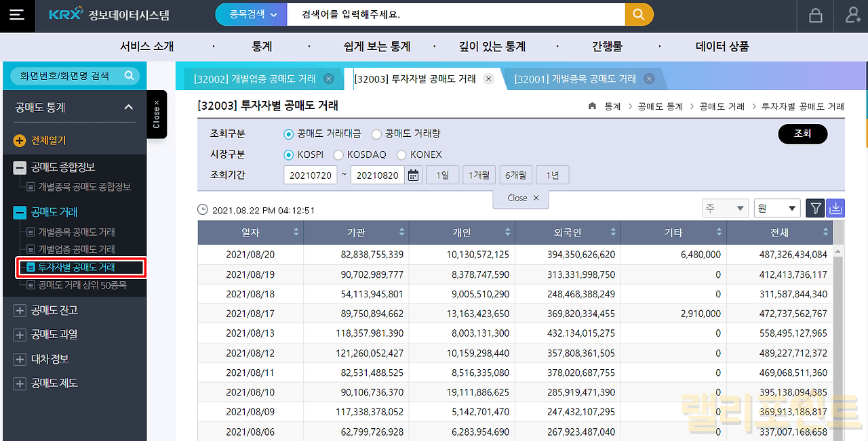
Task: Open the 종목검색 dropdown
Action: pos(250,14)
